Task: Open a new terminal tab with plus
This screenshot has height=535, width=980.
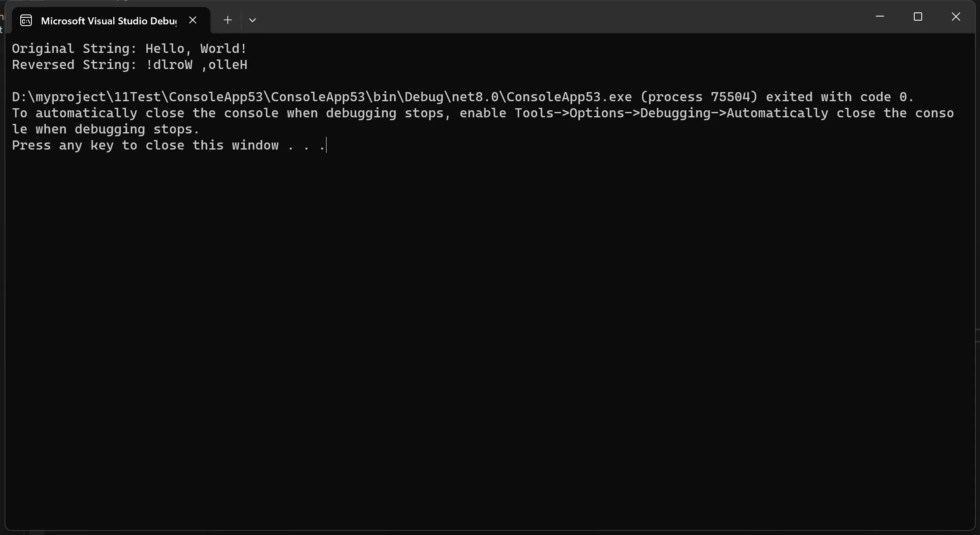Action: click(228, 20)
